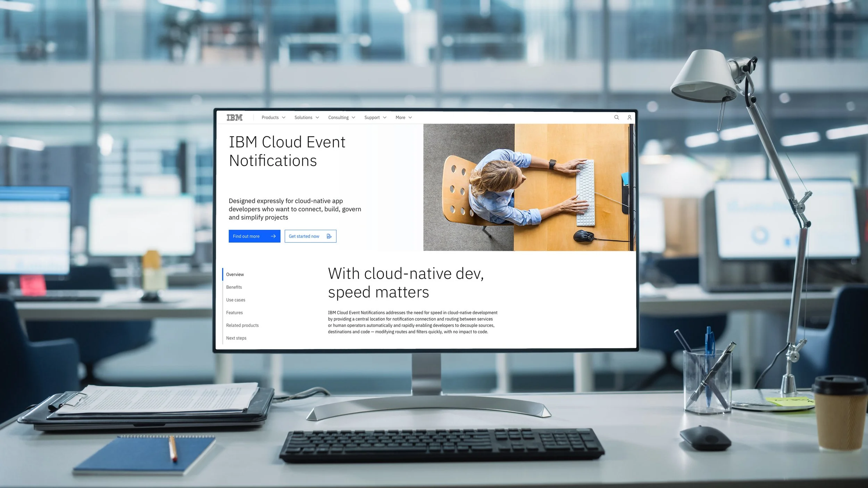Viewport: 868px width, 488px height.
Task: Open the Support dropdown chevron
Action: click(x=385, y=117)
